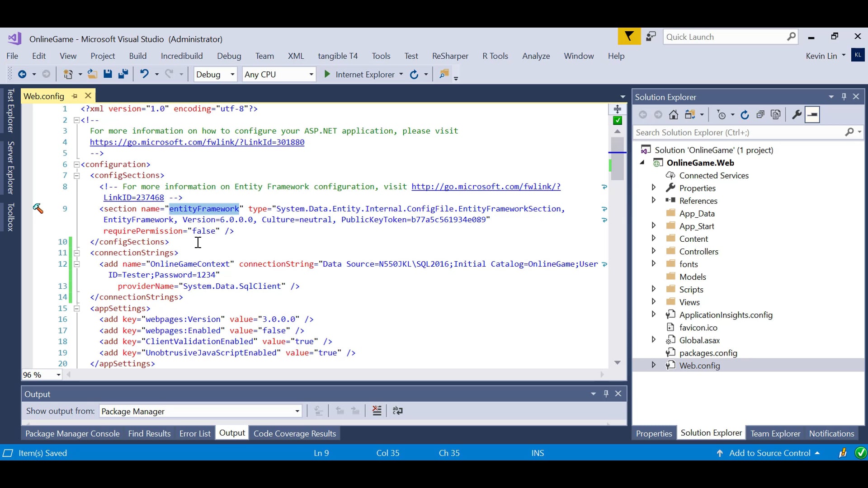This screenshot has width=868, height=488.
Task: Open the Show output from dropdown
Action: tap(297, 411)
